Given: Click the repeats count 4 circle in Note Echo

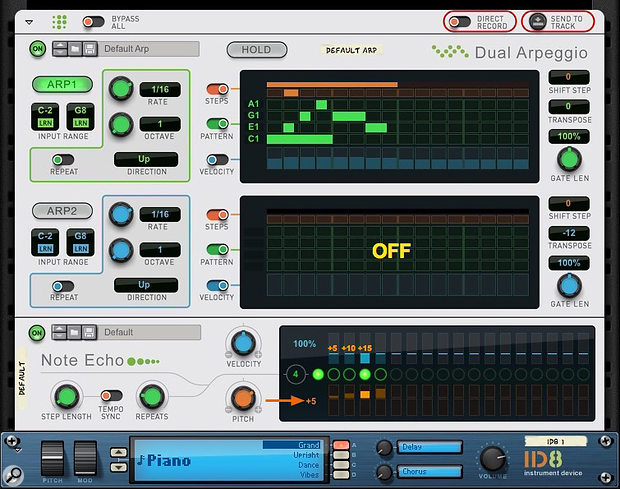Looking at the screenshot, I should point(295,374).
